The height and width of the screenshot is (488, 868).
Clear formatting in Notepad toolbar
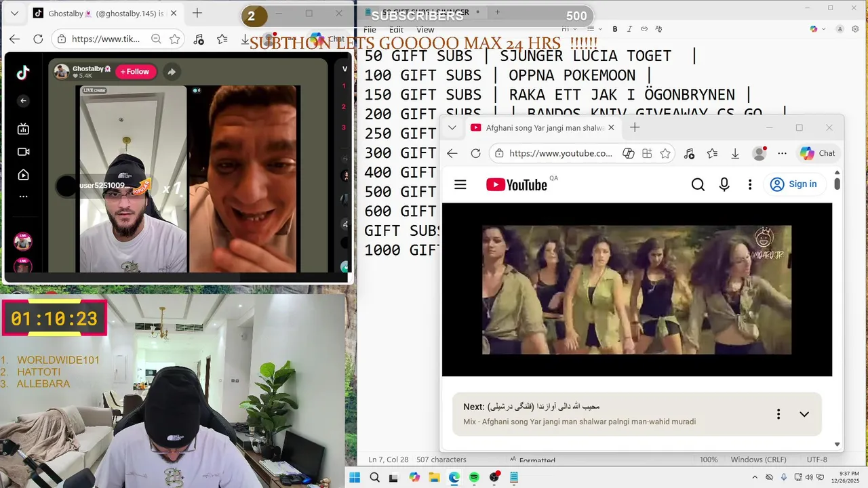point(658,29)
